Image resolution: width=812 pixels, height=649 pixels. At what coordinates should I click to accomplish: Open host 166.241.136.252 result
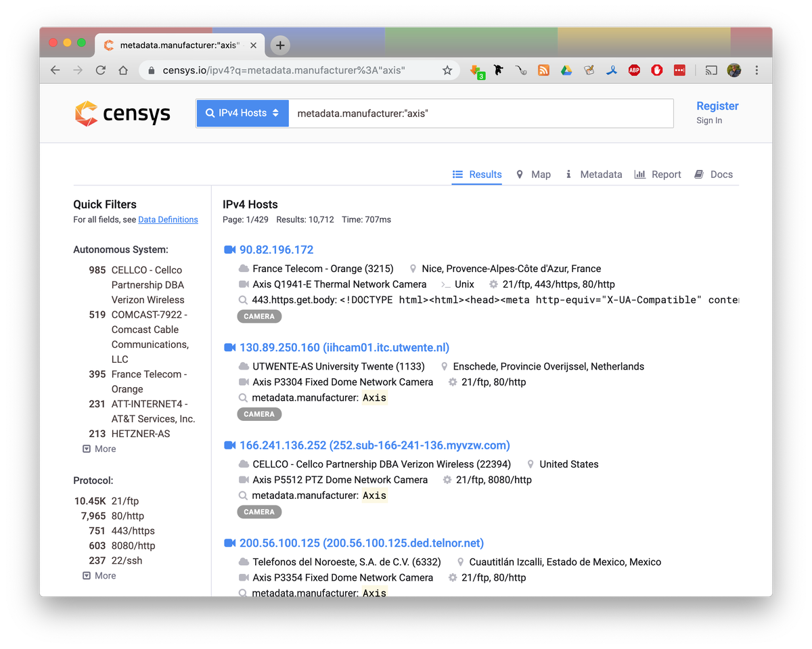click(x=375, y=445)
